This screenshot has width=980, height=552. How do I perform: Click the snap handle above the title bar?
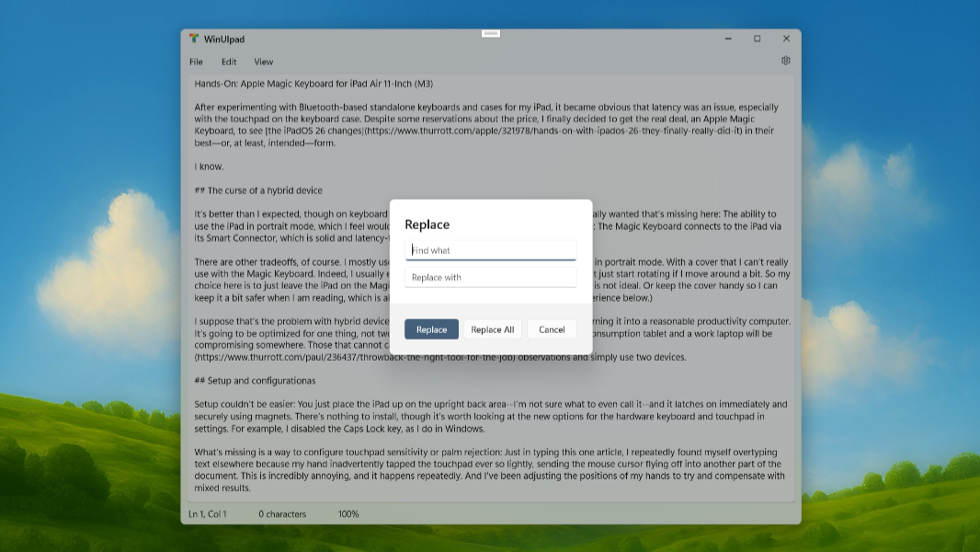coord(491,33)
